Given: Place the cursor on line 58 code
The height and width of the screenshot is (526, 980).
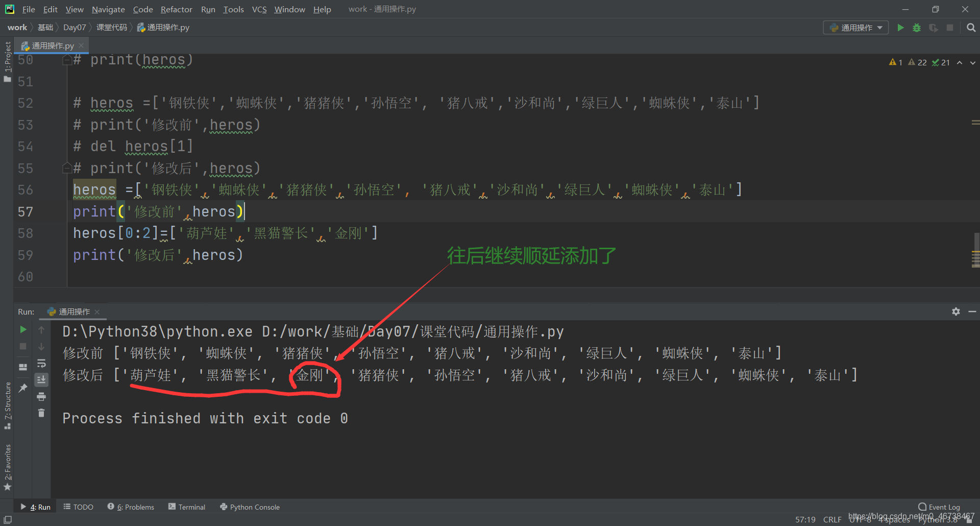Looking at the screenshot, I should 225,233.
